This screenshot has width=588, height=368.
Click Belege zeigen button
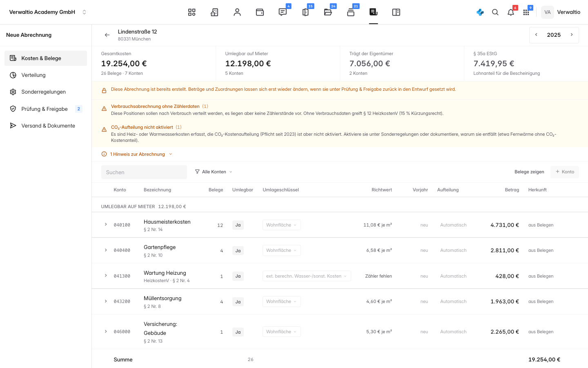pyautogui.click(x=529, y=172)
